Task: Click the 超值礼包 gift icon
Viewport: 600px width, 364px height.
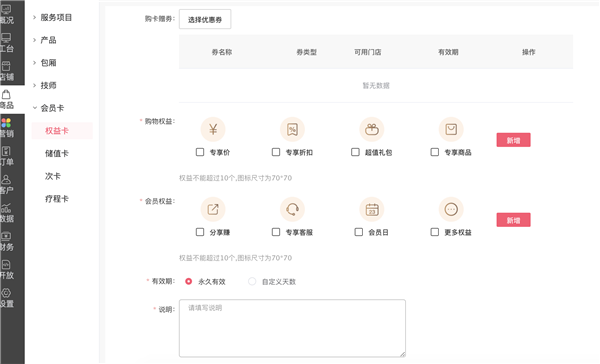Action: pyautogui.click(x=372, y=129)
